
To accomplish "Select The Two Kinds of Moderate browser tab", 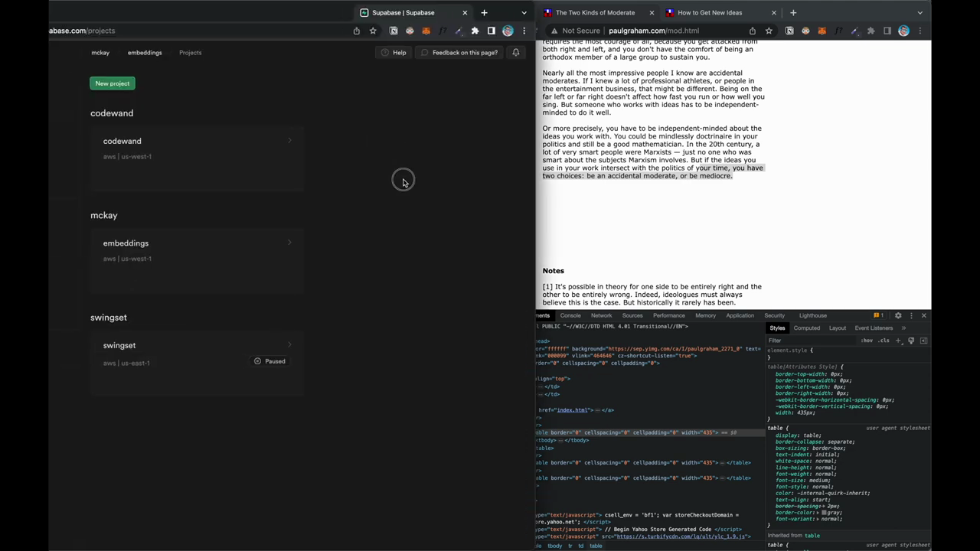I will (594, 12).
